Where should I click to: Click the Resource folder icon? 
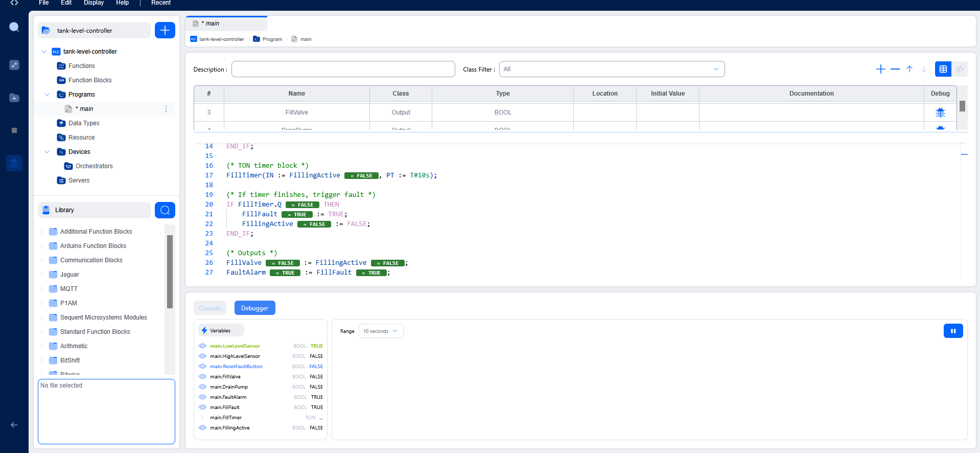click(x=61, y=138)
